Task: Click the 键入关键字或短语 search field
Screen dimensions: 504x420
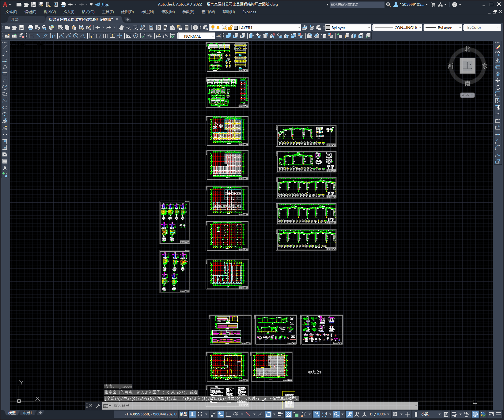Action: pos(357,5)
